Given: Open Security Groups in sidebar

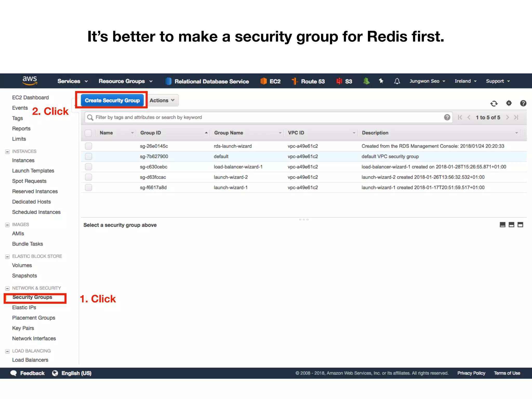Looking at the screenshot, I should 32,297.
